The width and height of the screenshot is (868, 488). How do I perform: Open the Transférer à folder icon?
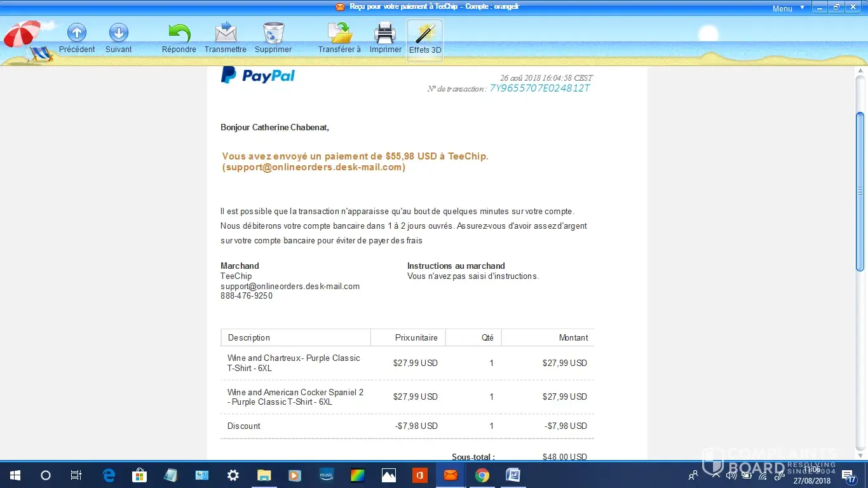(339, 33)
